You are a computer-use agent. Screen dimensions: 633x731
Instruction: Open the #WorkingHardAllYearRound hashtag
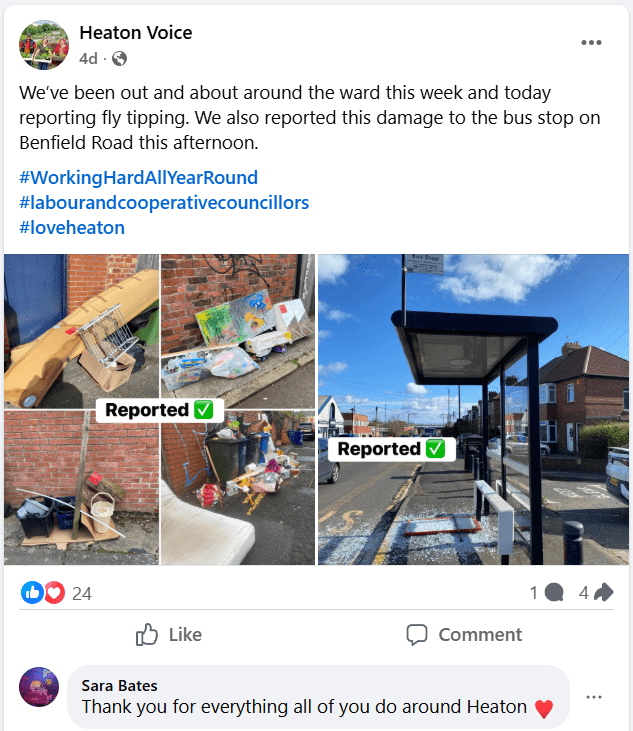[x=138, y=178]
